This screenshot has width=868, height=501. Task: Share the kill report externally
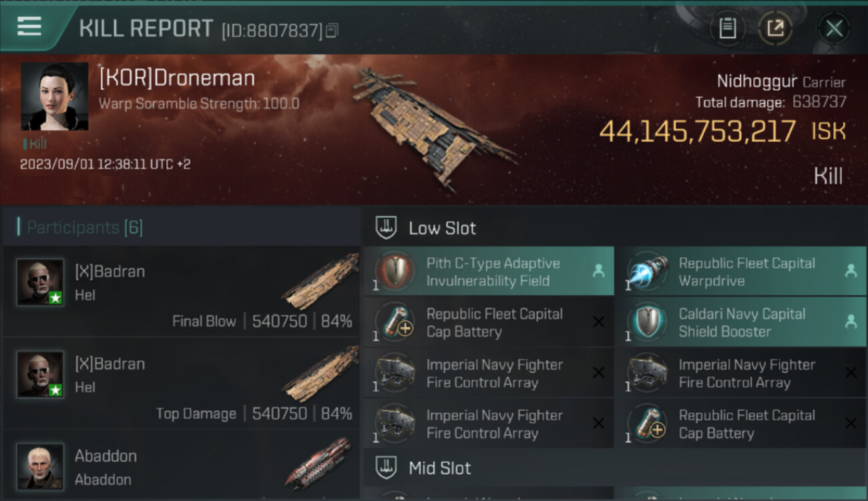[775, 29]
